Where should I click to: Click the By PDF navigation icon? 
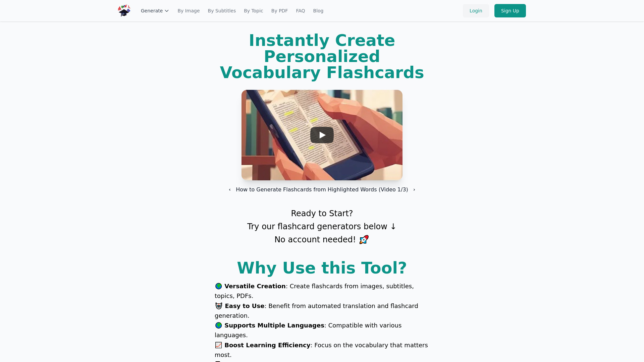point(279,11)
